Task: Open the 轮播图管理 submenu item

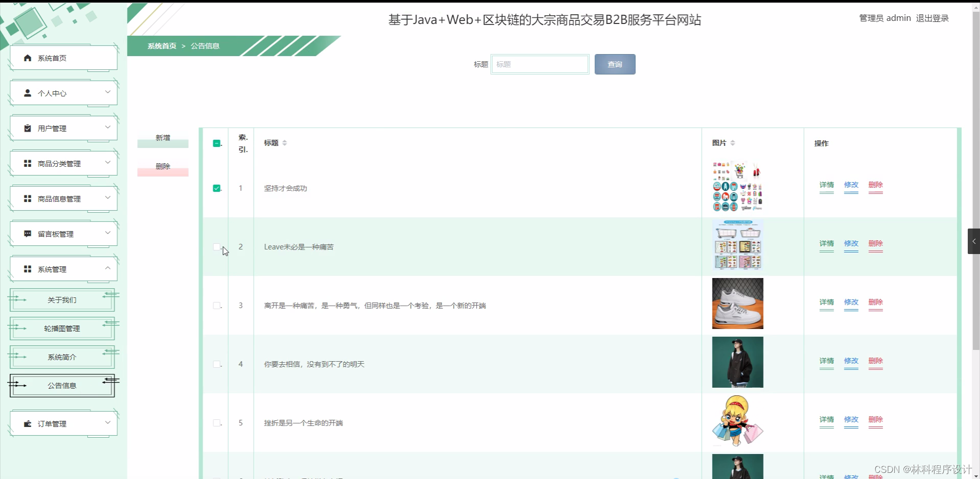Action: pyautogui.click(x=62, y=329)
